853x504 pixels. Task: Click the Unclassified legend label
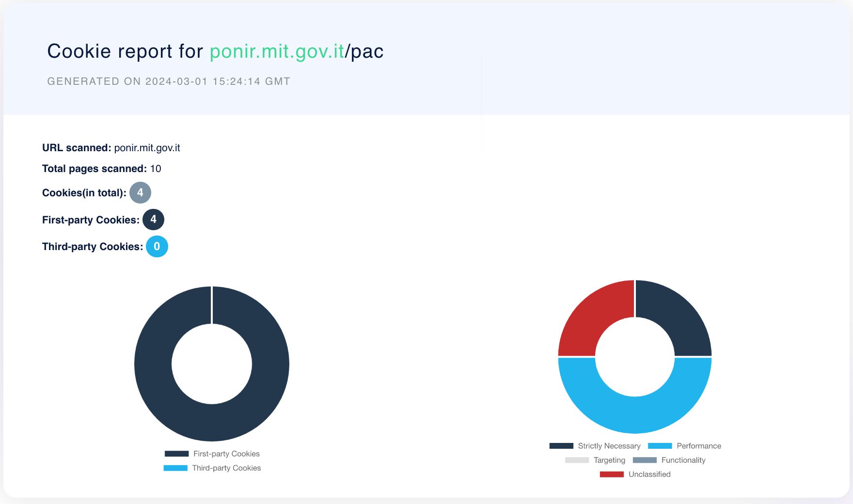[649, 474]
